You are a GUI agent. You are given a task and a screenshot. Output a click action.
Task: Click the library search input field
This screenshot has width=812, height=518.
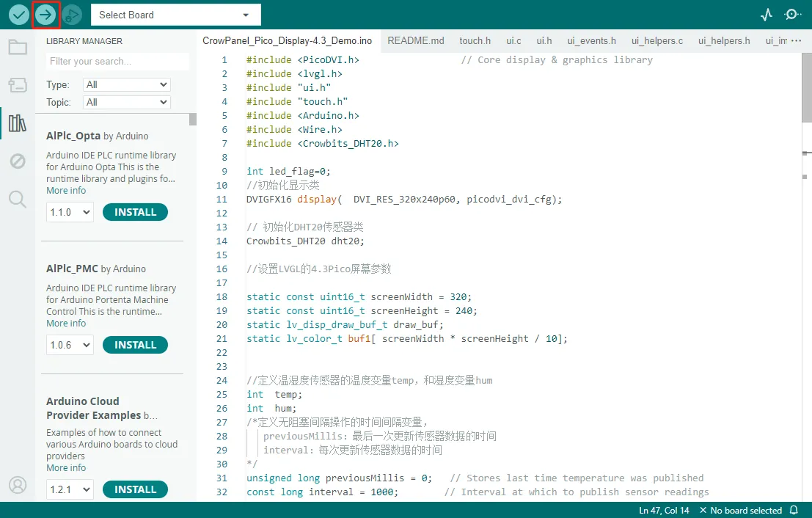tap(117, 61)
